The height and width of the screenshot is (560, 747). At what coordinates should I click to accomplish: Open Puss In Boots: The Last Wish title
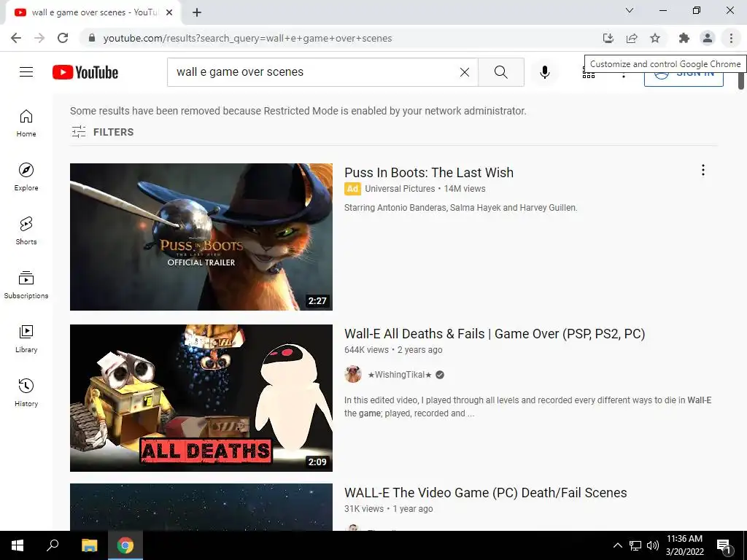429,172
